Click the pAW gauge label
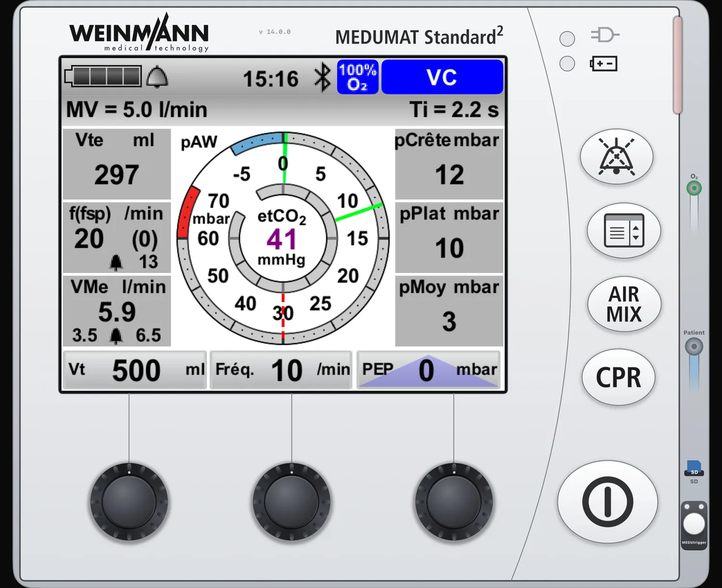This screenshot has width=722, height=588. click(199, 142)
